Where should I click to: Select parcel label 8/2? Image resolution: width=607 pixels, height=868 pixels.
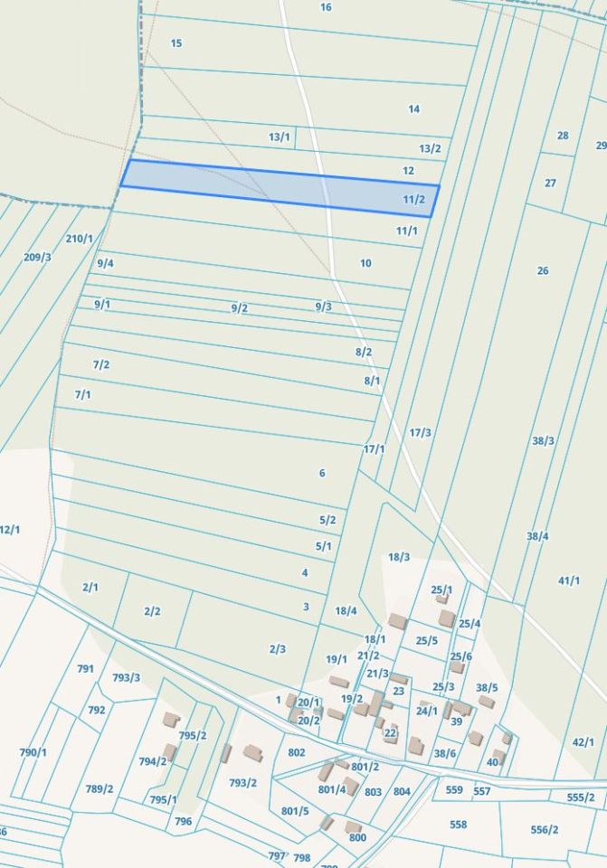pos(364,352)
